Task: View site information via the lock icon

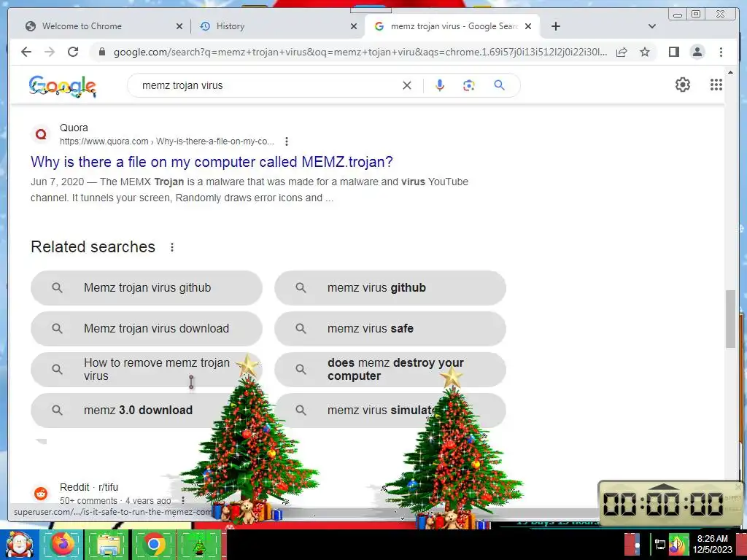Action: pyautogui.click(x=101, y=52)
